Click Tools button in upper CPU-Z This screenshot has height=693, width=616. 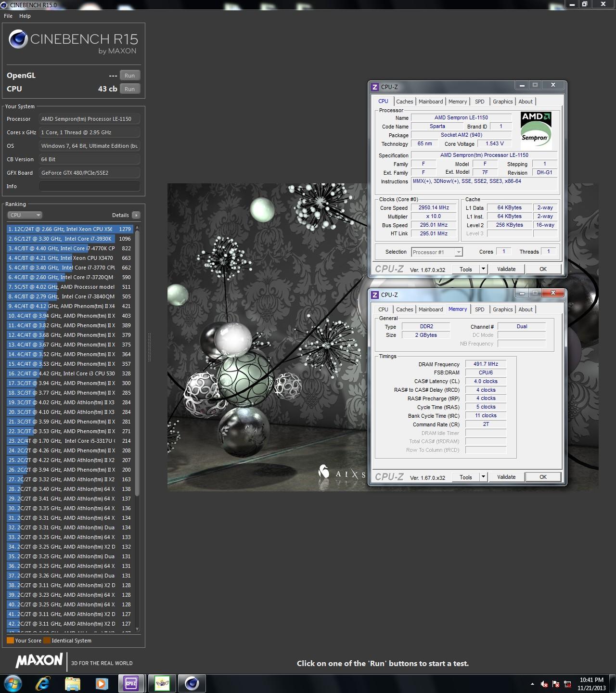[466, 269]
